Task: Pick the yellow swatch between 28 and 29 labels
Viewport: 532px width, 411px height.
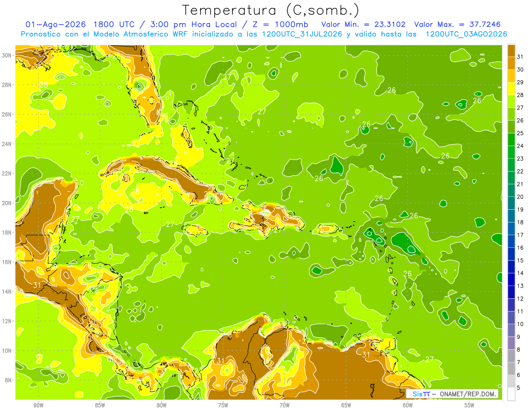Action: click(x=511, y=89)
